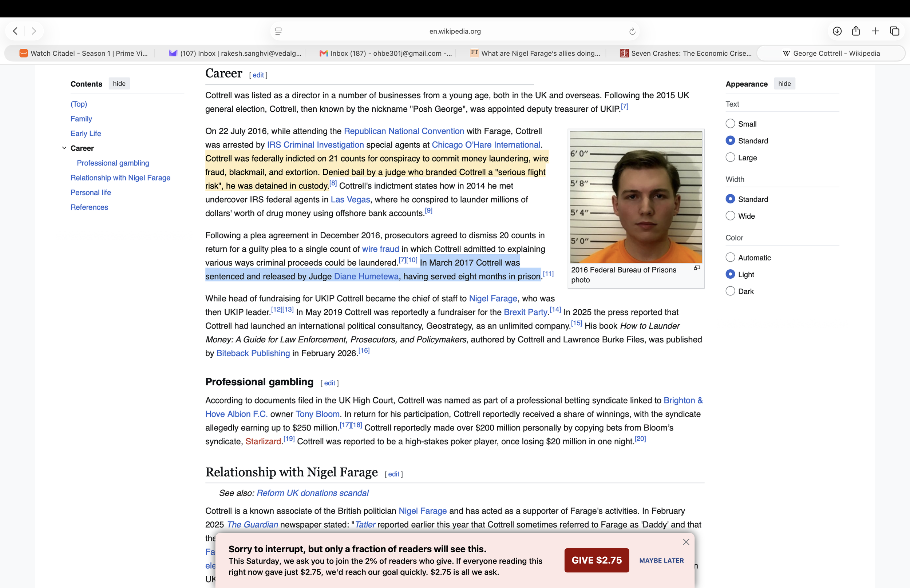Open a new tab with the plus icon
910x588 pixels.
pyautogui.click(x=875, y=31)
